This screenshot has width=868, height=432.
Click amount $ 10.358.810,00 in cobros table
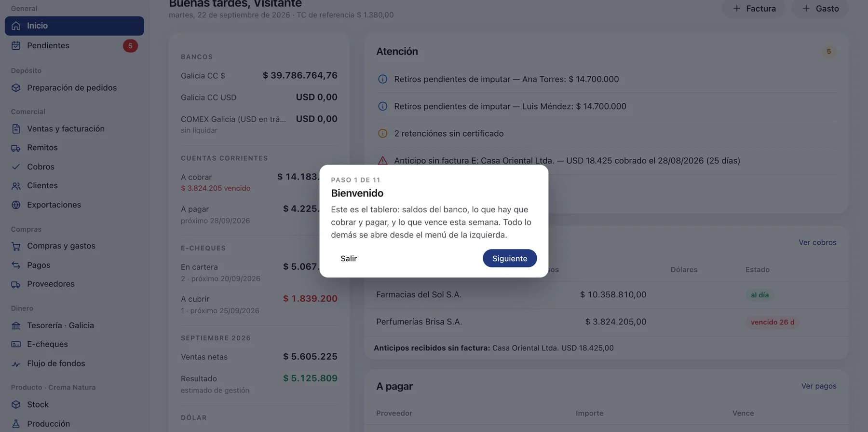click(613, 295)
